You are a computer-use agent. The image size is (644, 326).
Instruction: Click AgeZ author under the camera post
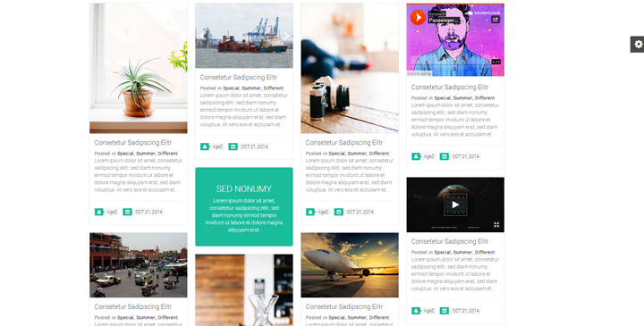323,212
